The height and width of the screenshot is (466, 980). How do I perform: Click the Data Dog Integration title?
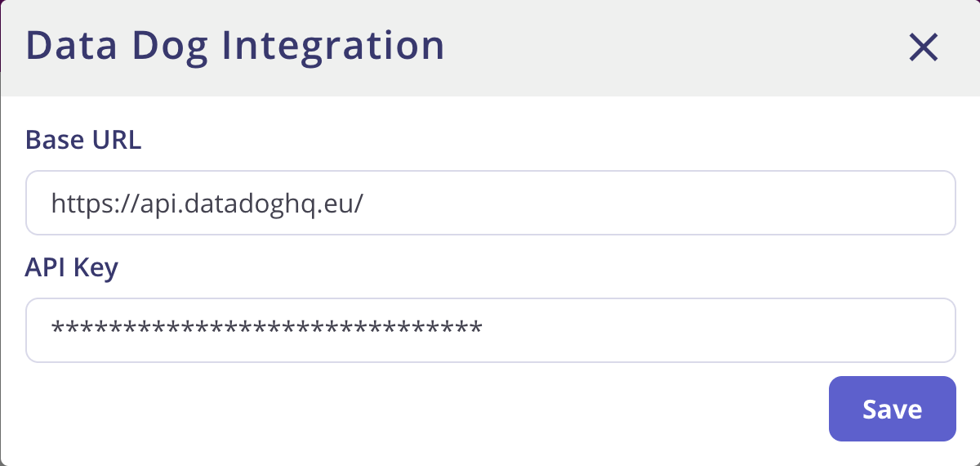235,46
